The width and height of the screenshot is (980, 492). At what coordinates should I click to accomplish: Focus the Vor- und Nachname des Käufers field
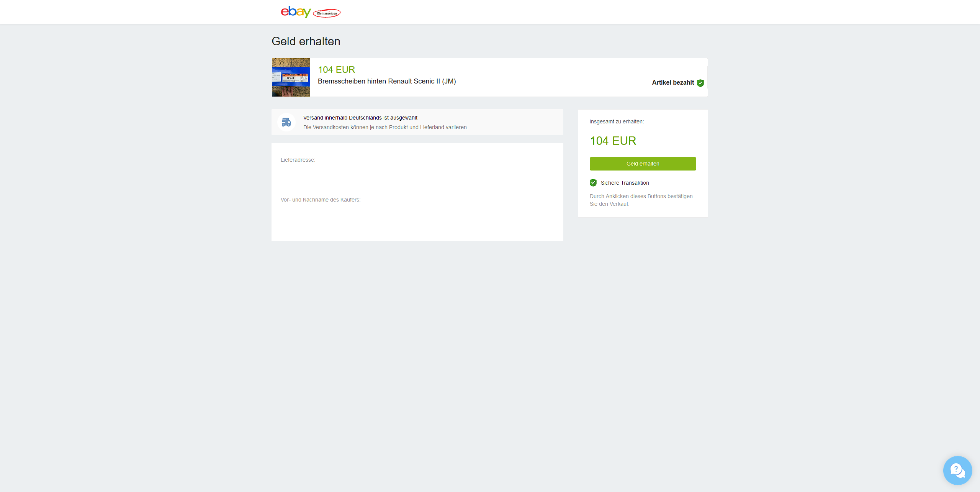pos(347,216)
